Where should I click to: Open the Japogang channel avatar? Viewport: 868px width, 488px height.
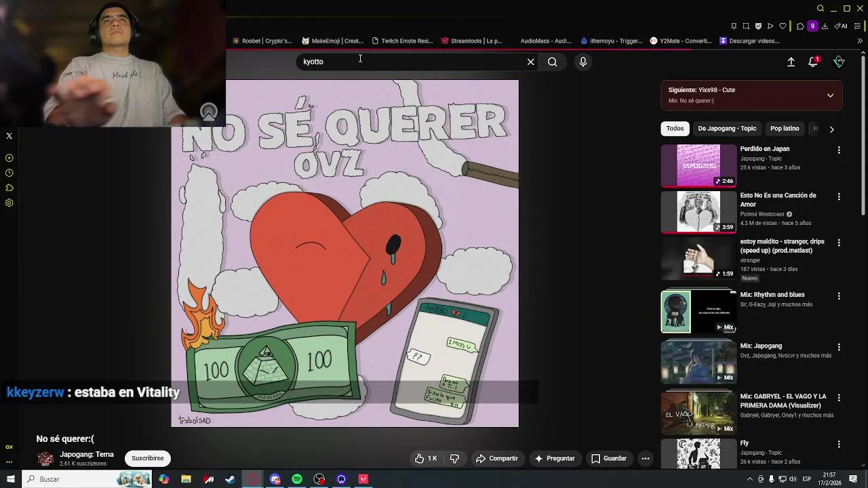(x=45, y=459)
